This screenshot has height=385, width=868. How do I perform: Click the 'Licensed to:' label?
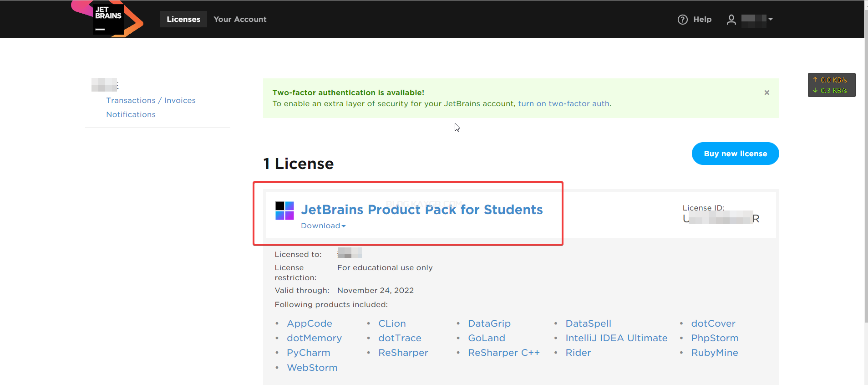click(x=298, y=254)
